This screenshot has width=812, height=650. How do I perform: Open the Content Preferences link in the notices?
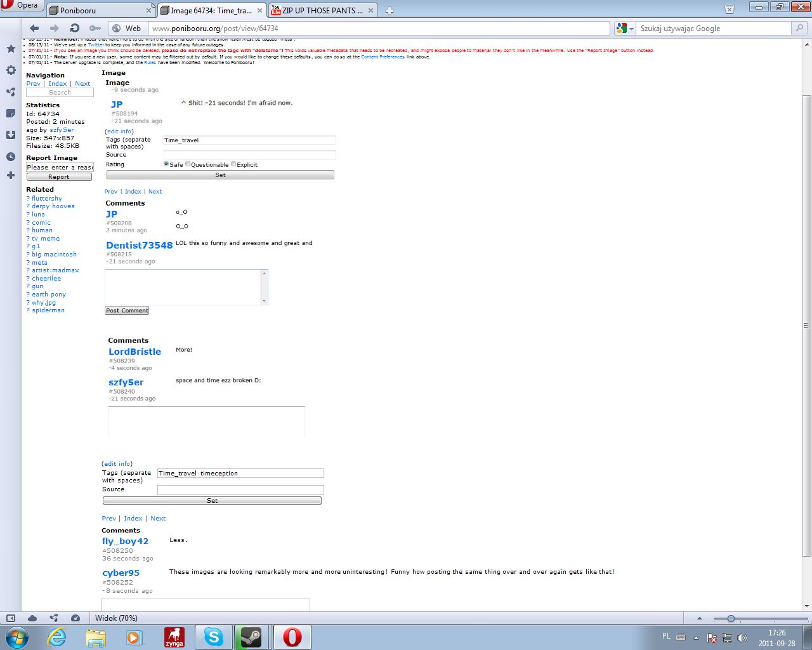(x=383, y=57)
